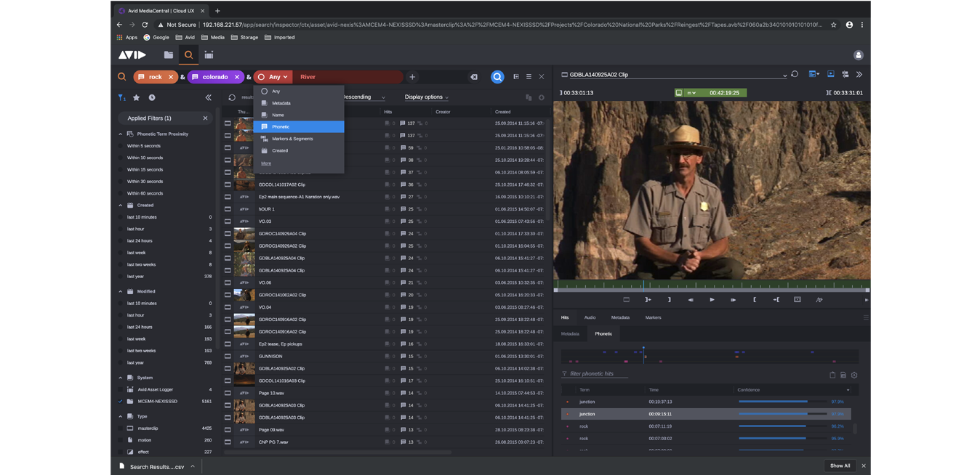Go to the in point
This screenshot has height=475, width=980.
776,300
